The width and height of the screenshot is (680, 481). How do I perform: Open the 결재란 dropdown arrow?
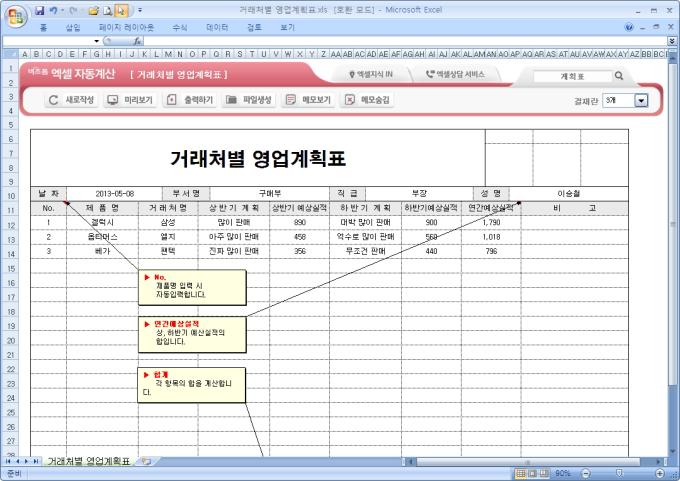click(641, 101)
